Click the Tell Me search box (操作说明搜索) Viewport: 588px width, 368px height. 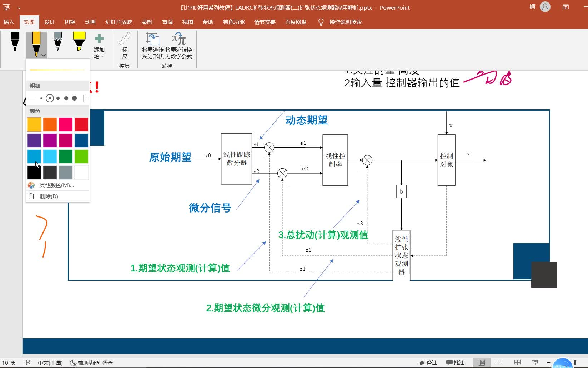coord(345,22)
